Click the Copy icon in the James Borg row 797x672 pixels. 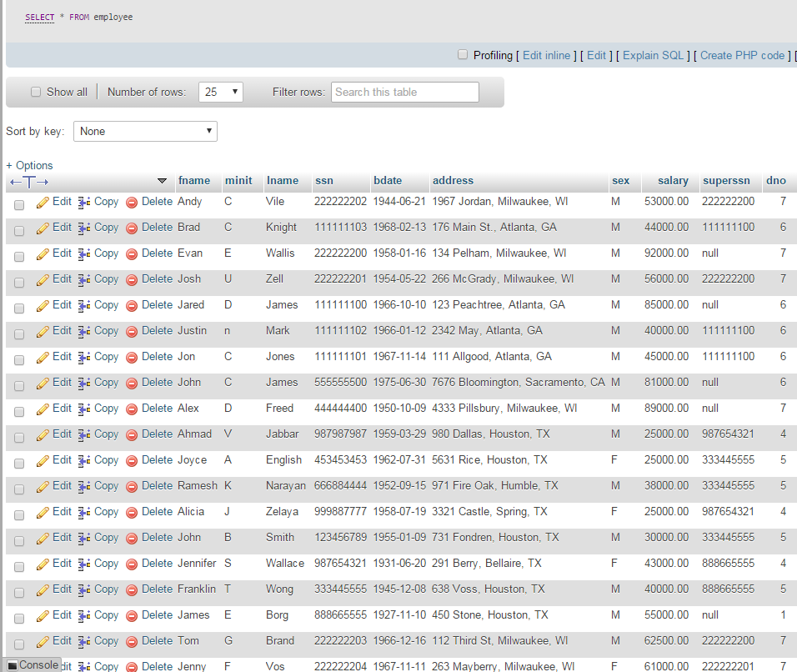coord(84,615)
